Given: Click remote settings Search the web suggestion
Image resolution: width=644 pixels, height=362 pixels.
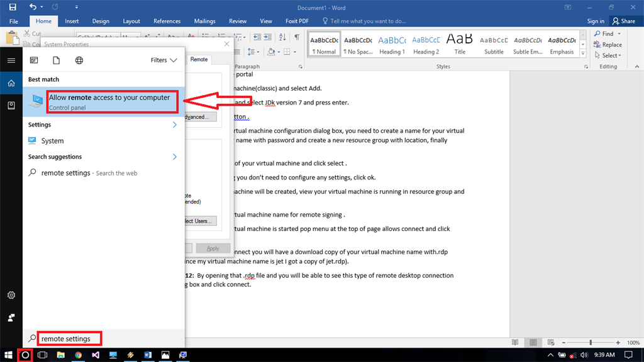Looking at the screenshot, I should pos(104,173).
